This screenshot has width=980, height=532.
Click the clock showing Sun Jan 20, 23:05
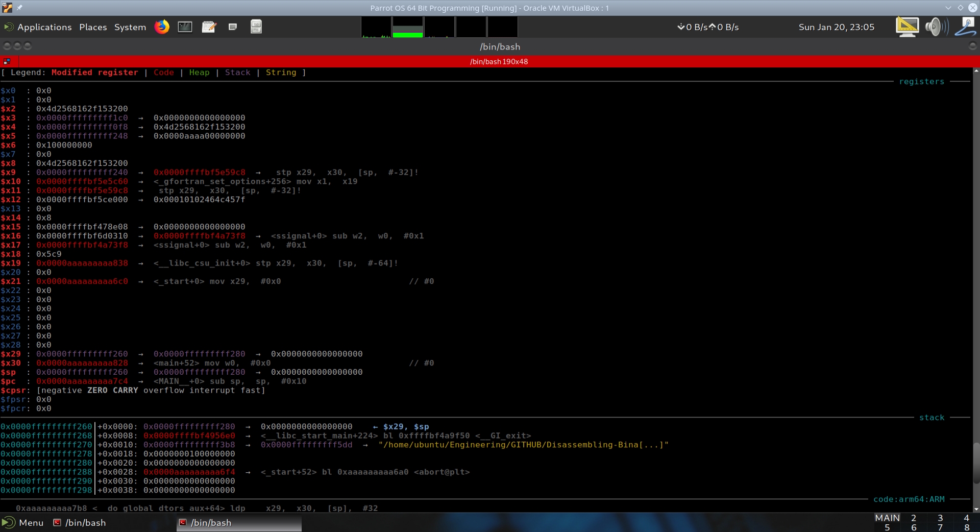pos(836,27)
